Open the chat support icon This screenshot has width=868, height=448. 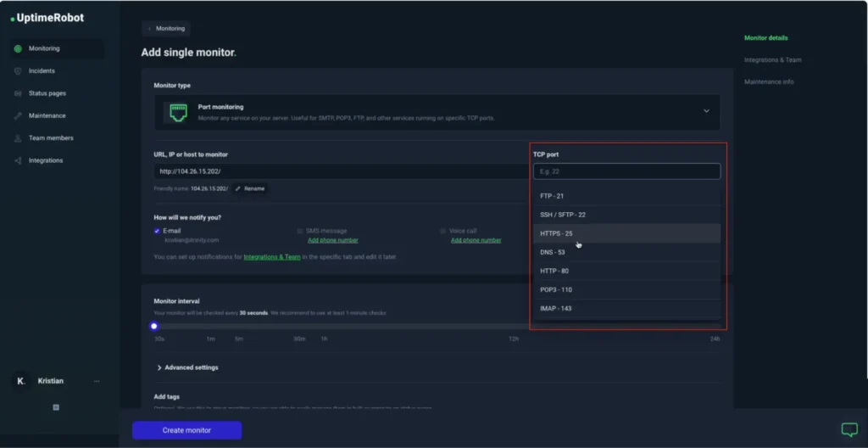[x=849, y=429]
